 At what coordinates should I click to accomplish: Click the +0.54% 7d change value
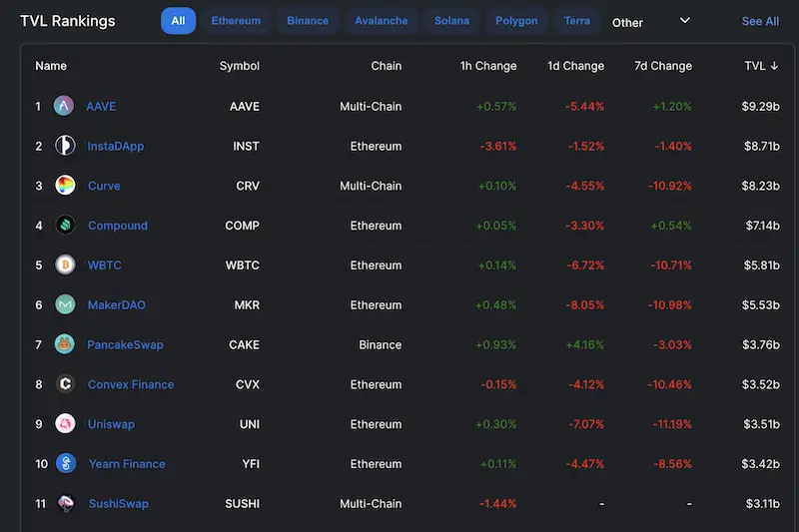[671, 226]
